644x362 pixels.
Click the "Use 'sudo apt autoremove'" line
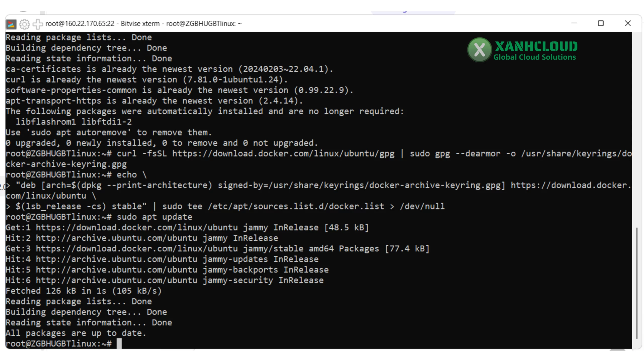click(x=109, y=132)
